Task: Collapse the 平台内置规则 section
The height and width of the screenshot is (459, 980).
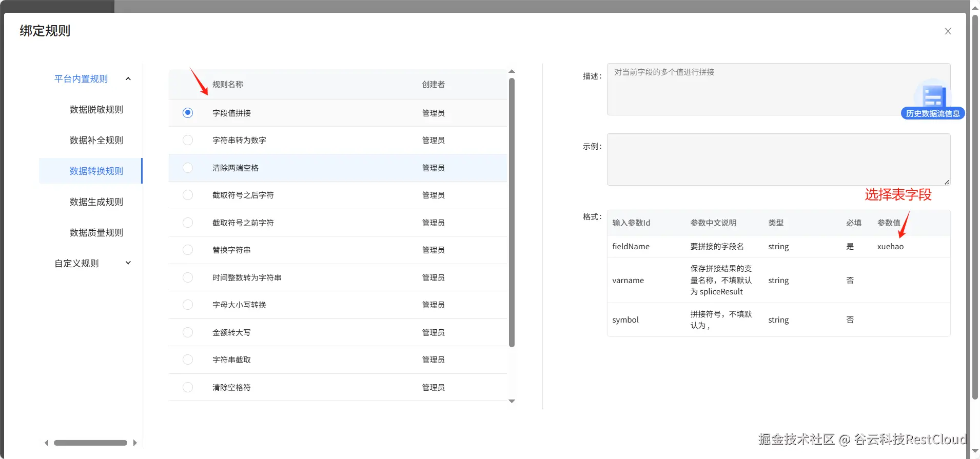Action: pos(128,79)
